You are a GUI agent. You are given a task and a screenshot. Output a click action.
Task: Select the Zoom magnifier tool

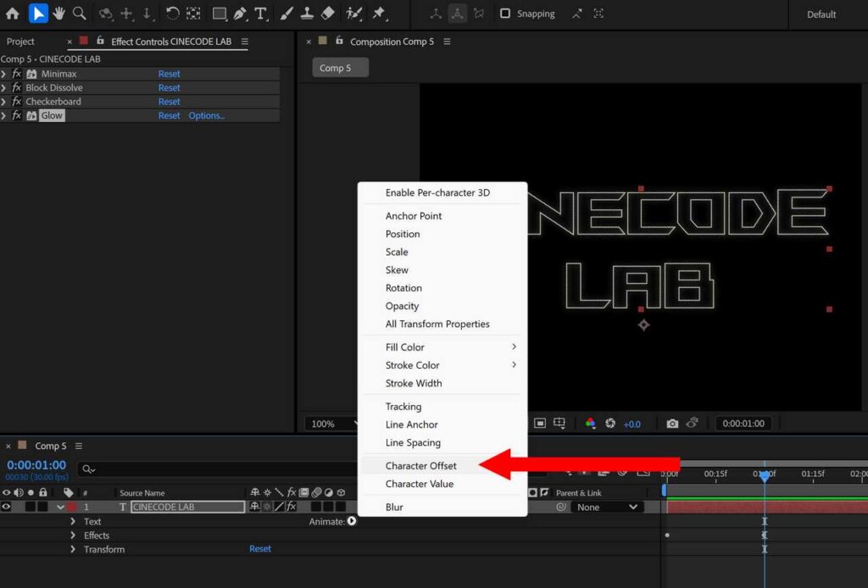tap(80, 14)
